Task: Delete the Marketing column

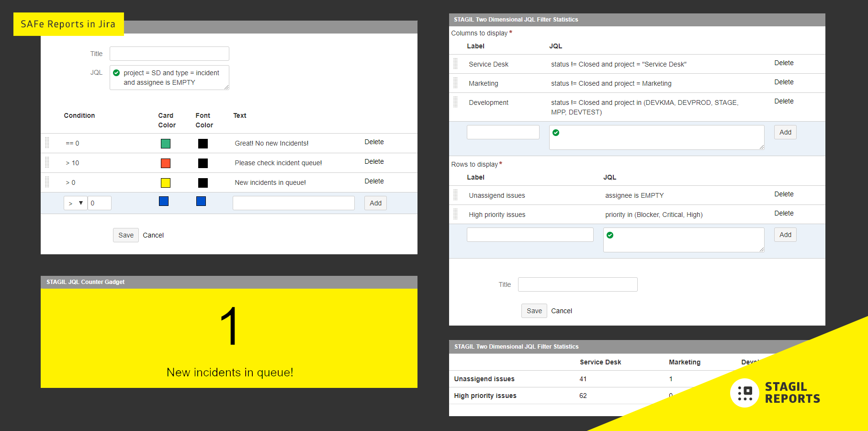Action: coord(784,82)
